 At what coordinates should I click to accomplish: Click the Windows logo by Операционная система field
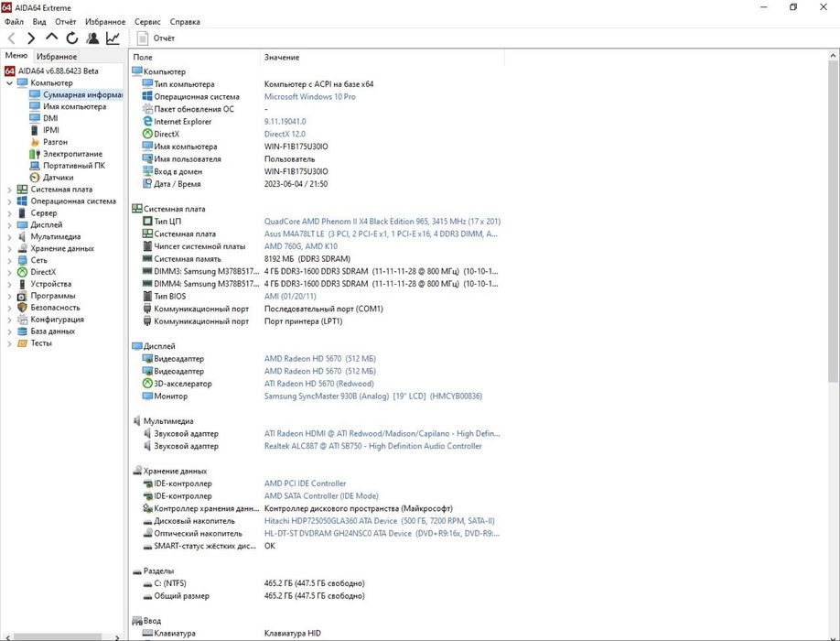(x=147, y=96)
